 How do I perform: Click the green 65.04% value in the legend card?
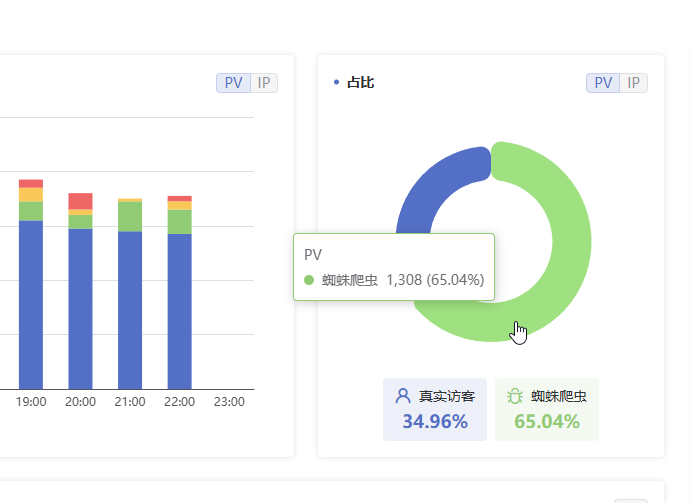[x=547, y=421]
